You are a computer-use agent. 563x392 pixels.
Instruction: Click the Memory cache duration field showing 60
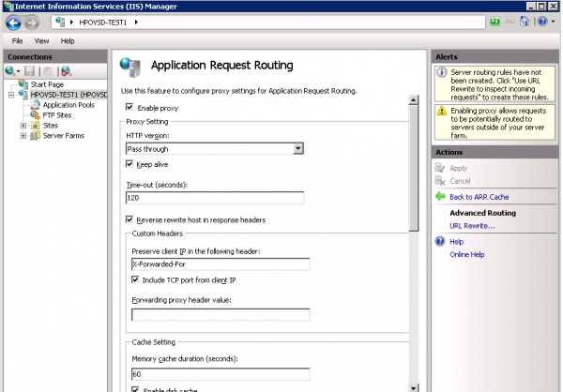221,374
